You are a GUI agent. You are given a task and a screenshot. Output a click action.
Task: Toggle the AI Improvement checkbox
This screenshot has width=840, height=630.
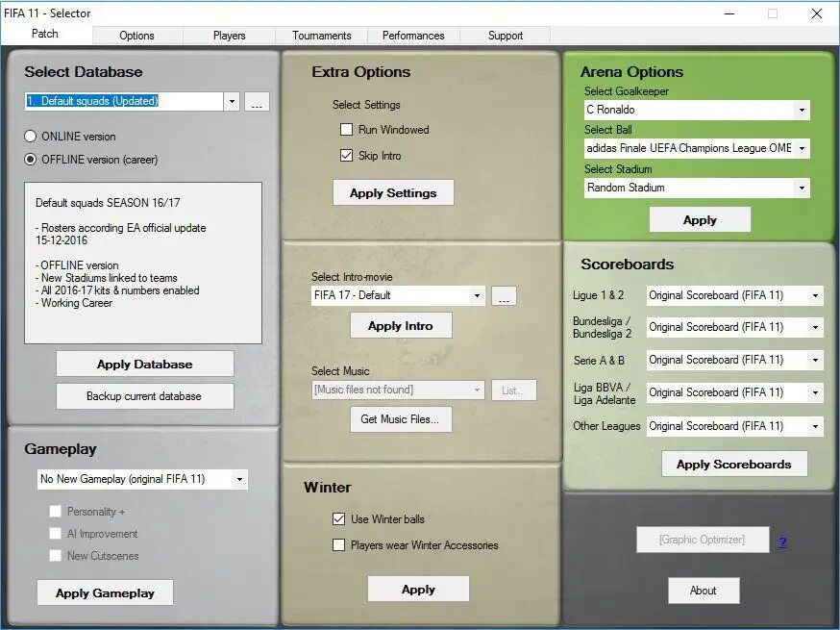[55, 534]
